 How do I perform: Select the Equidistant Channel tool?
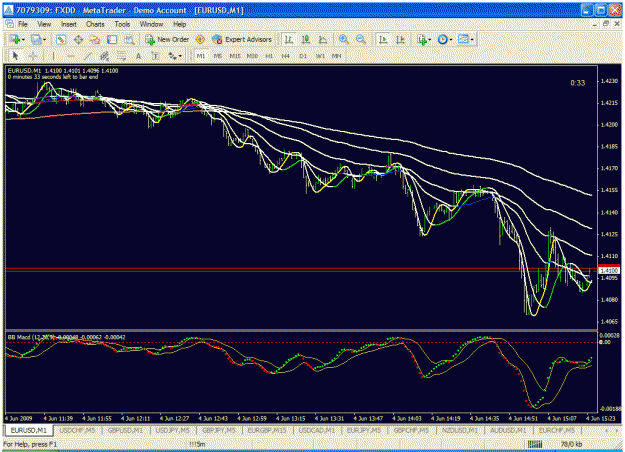(104, 56)
